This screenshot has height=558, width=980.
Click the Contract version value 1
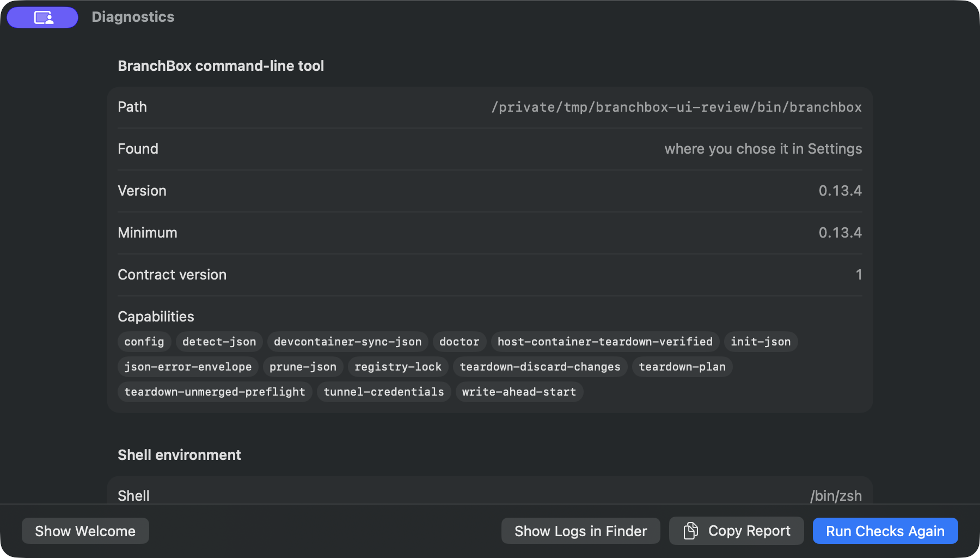(859, 275)
